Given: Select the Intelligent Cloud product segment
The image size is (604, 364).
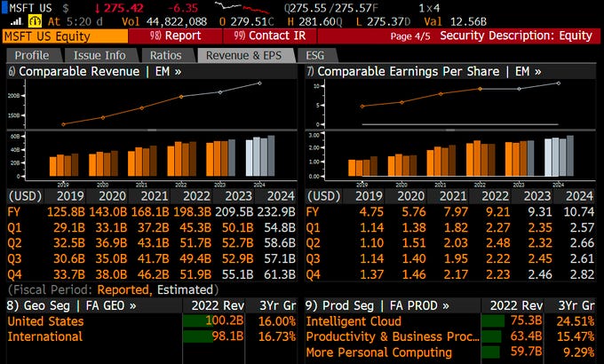Looking at the screenshot, I should (450, 321).
